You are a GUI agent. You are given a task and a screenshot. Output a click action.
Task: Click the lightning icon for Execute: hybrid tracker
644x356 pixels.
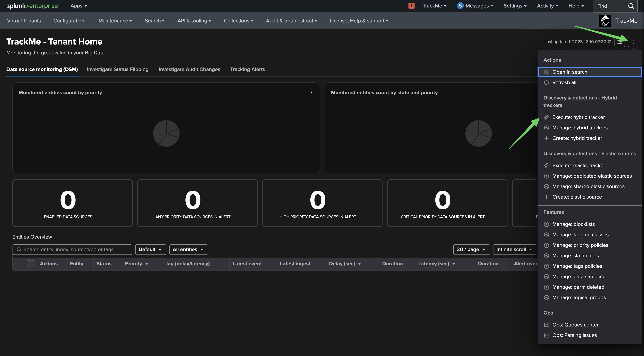547,117
